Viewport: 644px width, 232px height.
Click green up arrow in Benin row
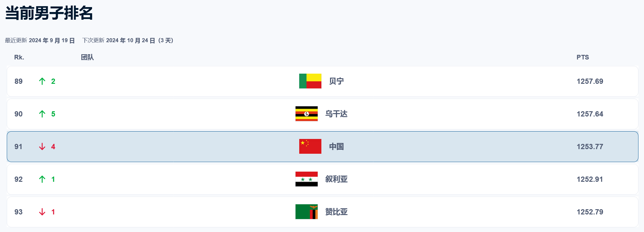[x=42, y=81]
